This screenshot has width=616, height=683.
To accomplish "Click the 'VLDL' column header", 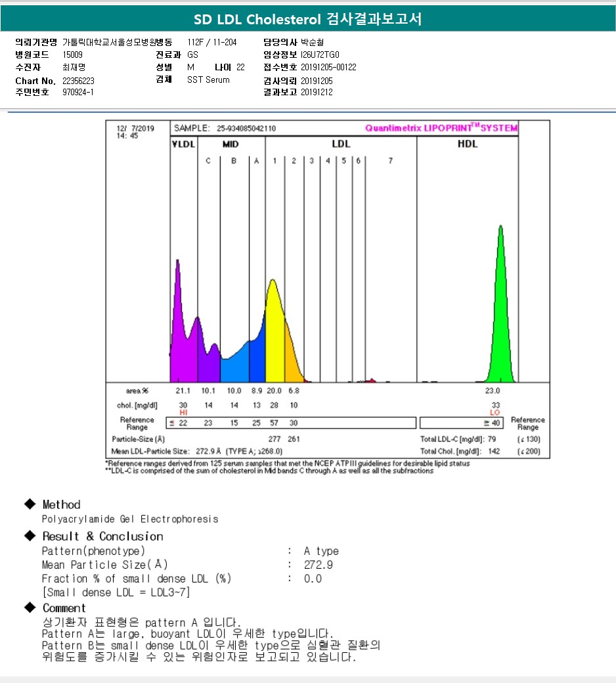I will pos(183,144).
